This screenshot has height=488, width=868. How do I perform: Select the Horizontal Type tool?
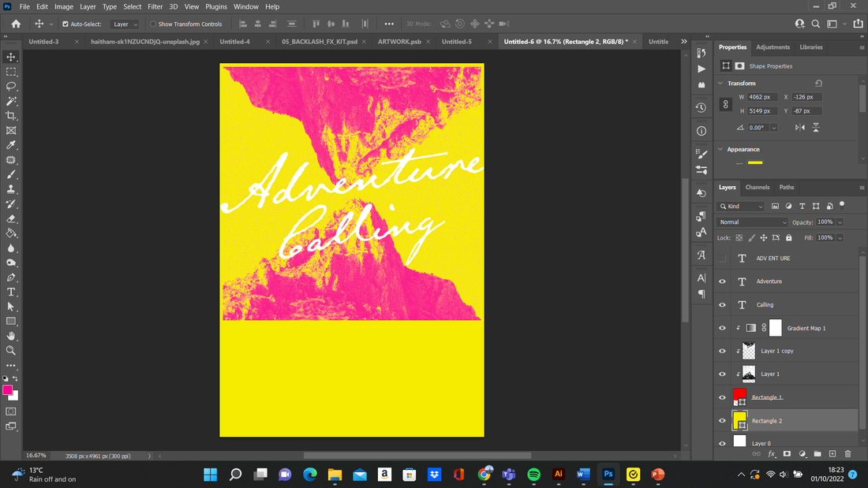[10, 292]
